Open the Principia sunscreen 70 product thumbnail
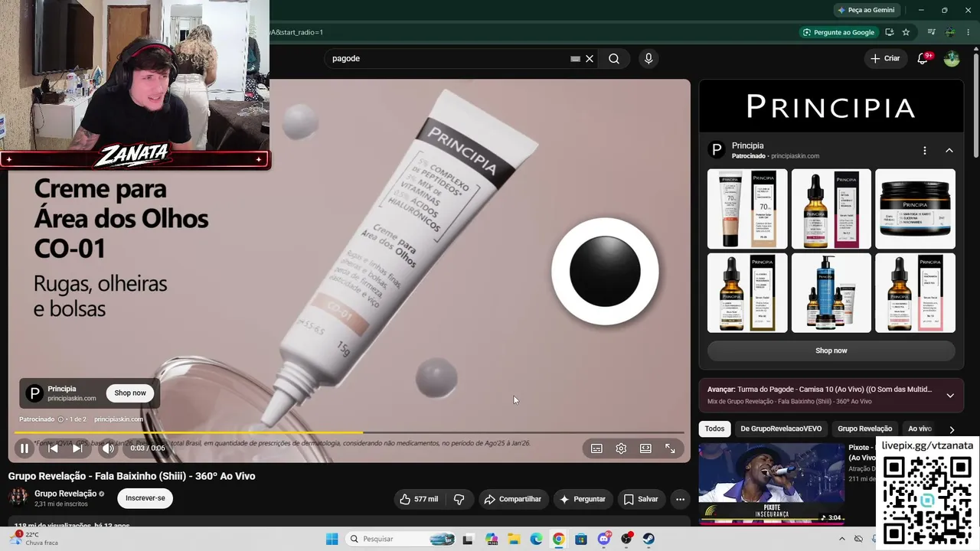Screen dimensions: 980x551 [x=747, y=208]
